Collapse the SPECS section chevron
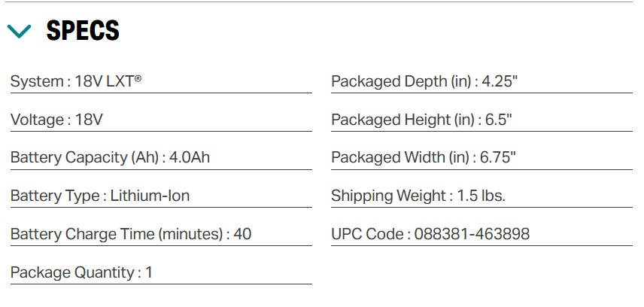The width and height of the screenshot is (644, 307). pos(20,32)
